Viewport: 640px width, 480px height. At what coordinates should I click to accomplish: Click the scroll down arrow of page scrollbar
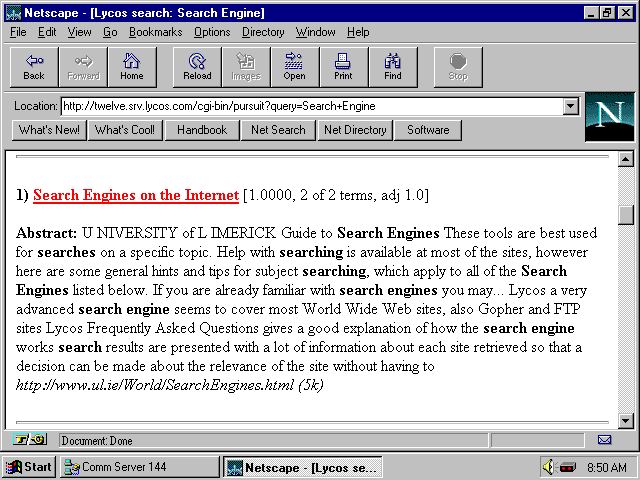coord(626,420)
